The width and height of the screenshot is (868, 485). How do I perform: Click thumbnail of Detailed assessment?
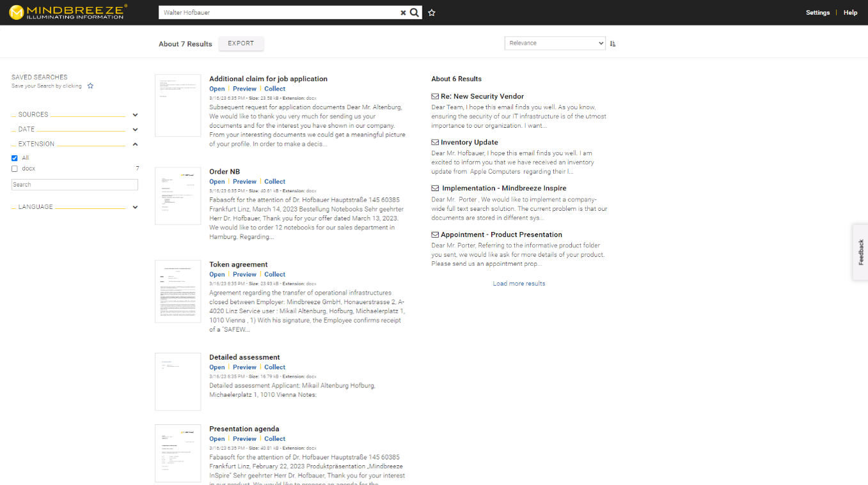click(x=178, y=381)
